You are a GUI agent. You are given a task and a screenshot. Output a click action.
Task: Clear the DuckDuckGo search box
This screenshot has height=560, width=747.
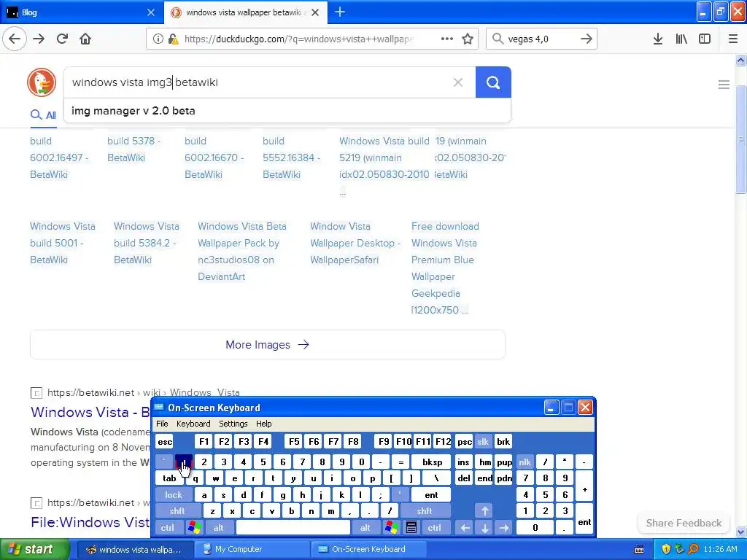458,82
